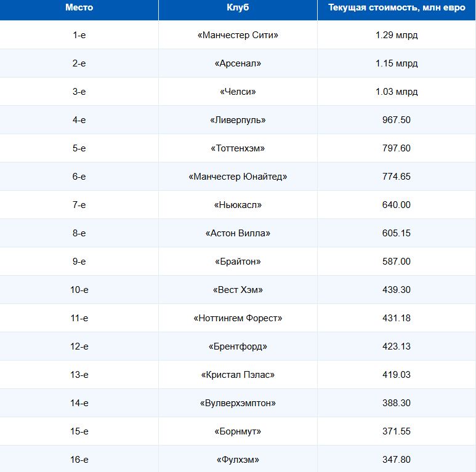The width and height of the screenshot is (476, 472).
Task: Click the value '605.15'
Action: point(396,233)
